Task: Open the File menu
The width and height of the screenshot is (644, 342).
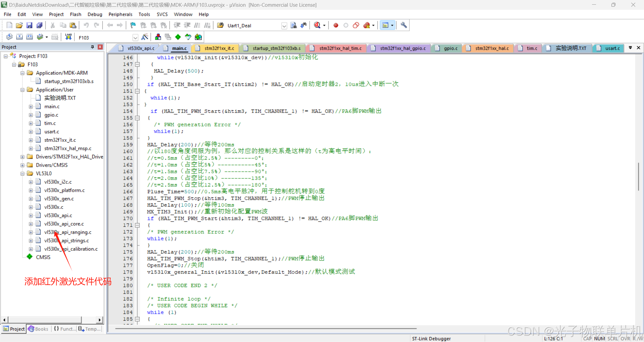Action: point(7,14)
